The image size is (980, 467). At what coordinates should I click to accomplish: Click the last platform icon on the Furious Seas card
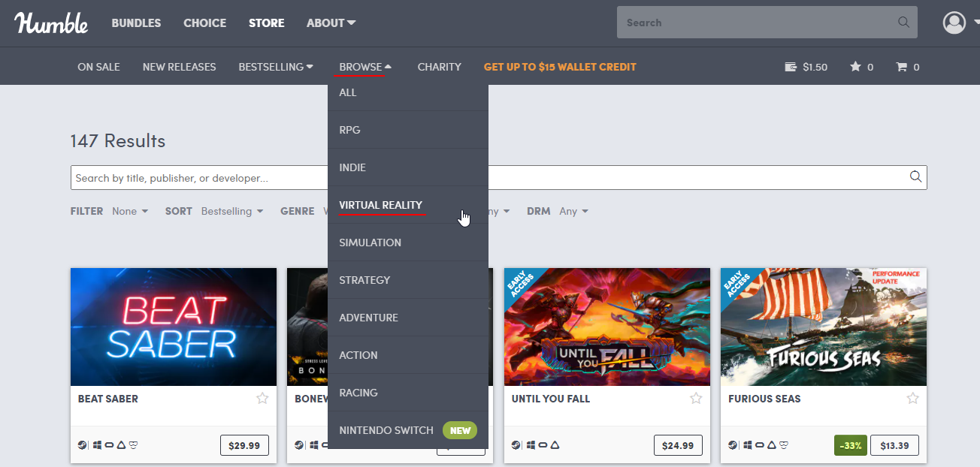[784, 445]
